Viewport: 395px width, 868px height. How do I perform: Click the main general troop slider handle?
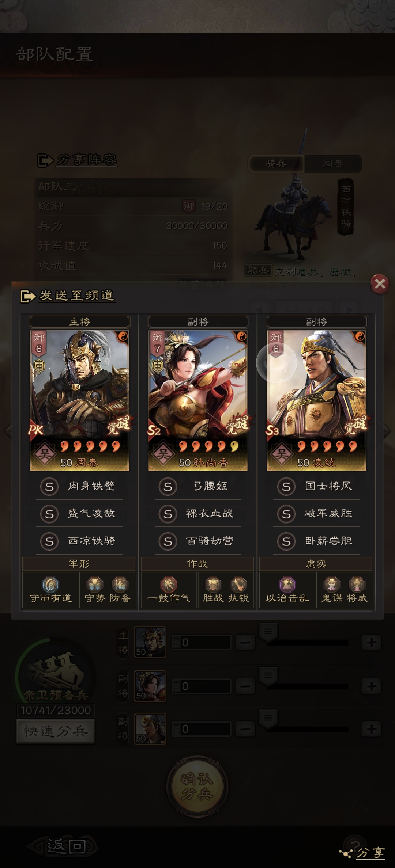268,632
